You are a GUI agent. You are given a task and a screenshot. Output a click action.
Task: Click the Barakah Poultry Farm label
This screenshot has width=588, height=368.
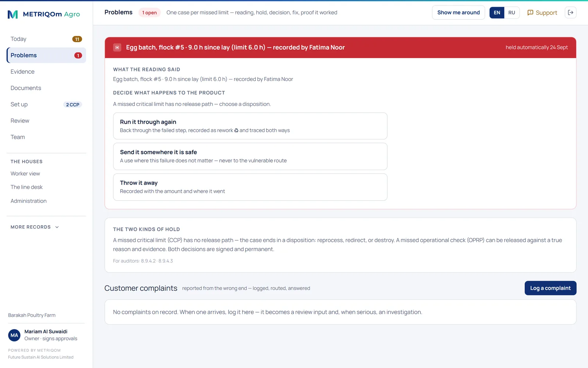click(32, 315)
